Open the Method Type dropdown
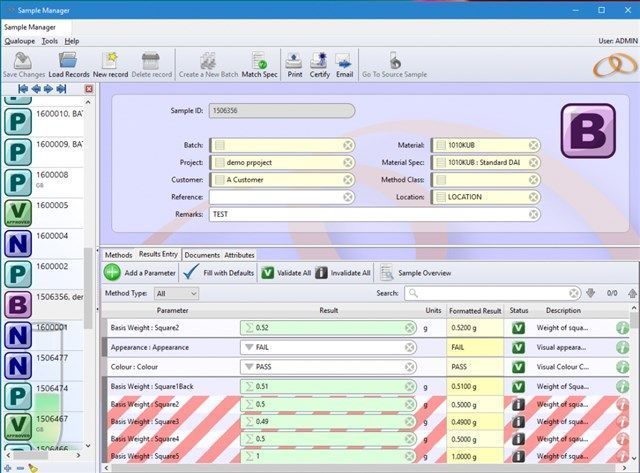Image resolution: width=640 pixels, height=473 pixels. tap(176, 293)
